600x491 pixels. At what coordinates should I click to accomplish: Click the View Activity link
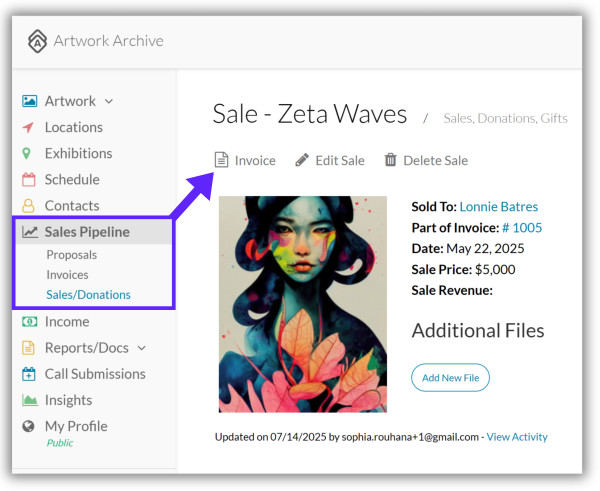pos(517,437)
